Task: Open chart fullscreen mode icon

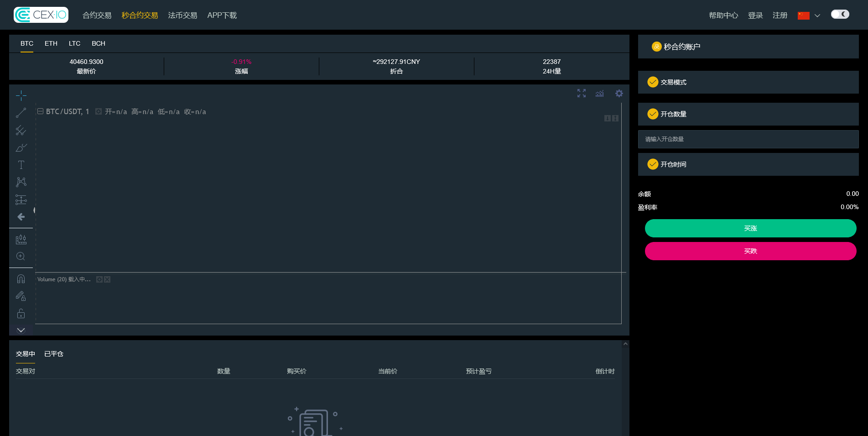Action: [x=582, y=93]
